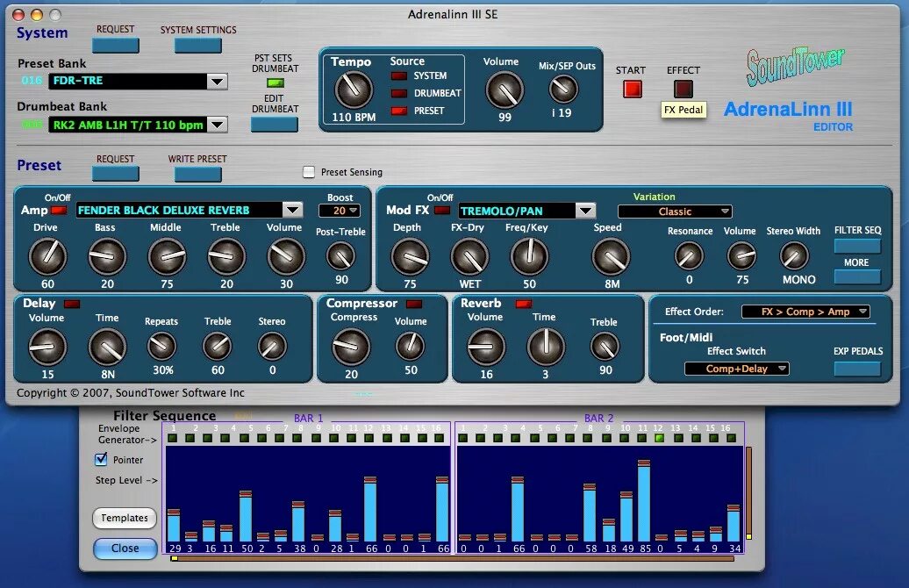
Task: Click the Delay Volume knob
Action: click(x=47, y=347)
